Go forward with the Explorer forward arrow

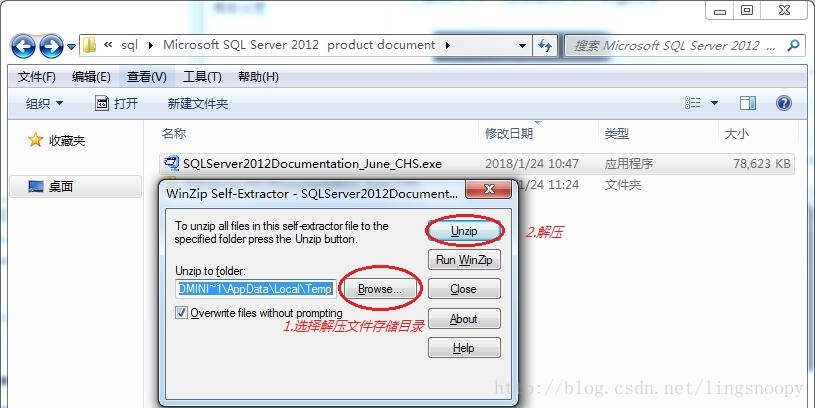(x=51, y=46)
